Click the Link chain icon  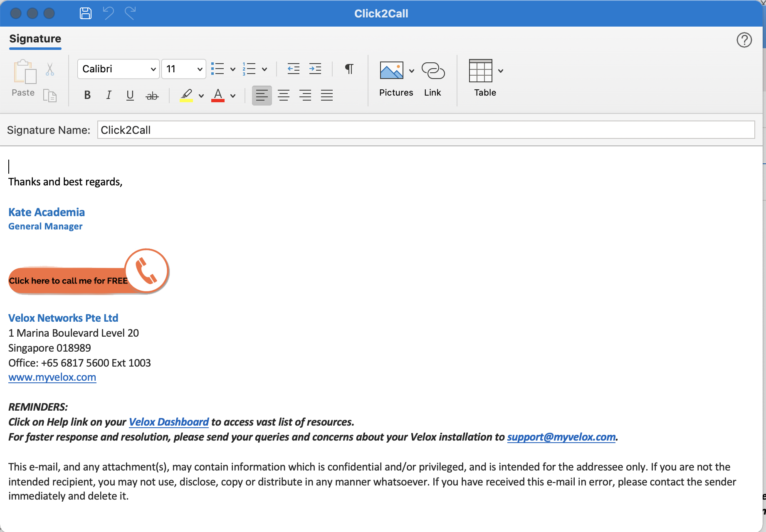(x=433, y=71)
